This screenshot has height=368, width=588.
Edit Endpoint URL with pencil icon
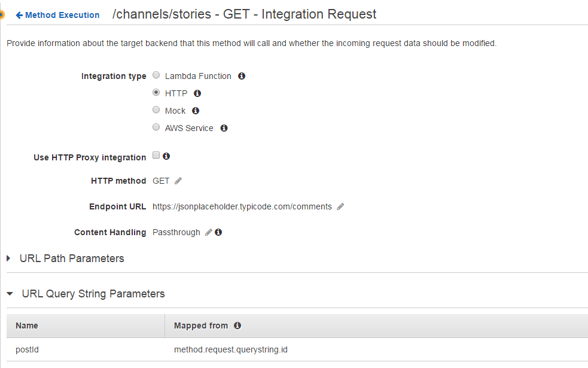pos(340,206)
